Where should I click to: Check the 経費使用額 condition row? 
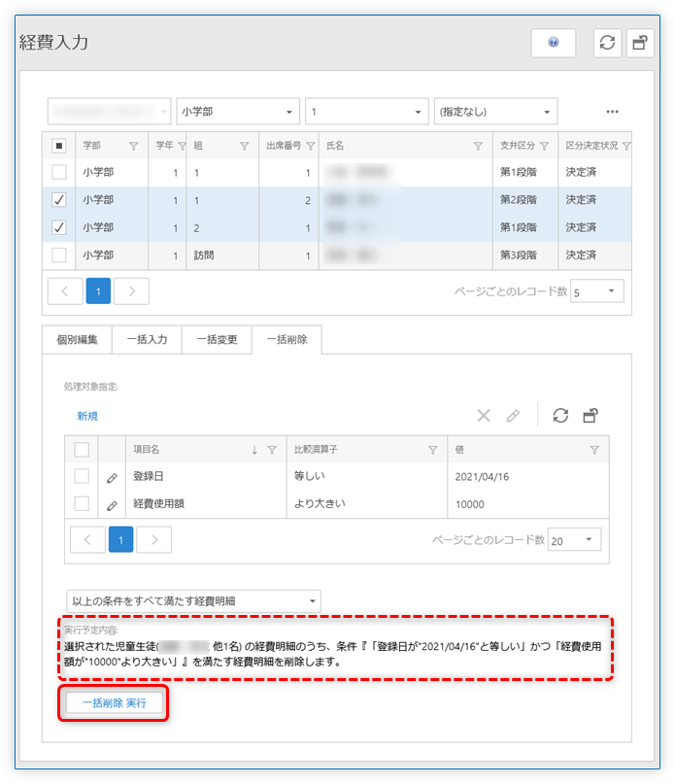pos(82,503)
